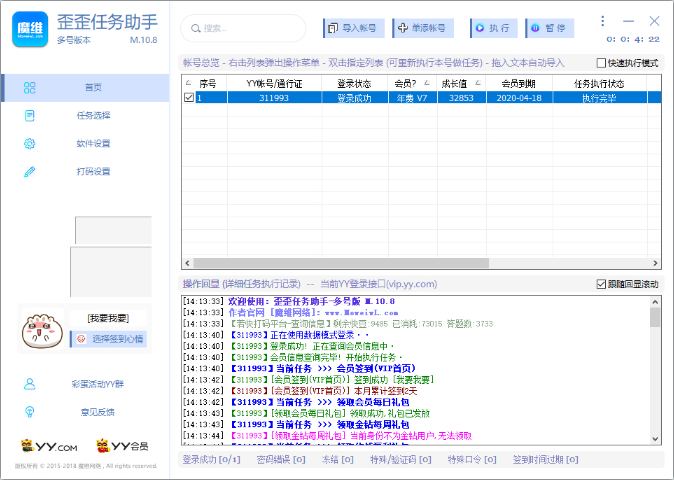This screenshot has height=480, width=674.
Task: Click the search box
Action: [x=243, y=28]
